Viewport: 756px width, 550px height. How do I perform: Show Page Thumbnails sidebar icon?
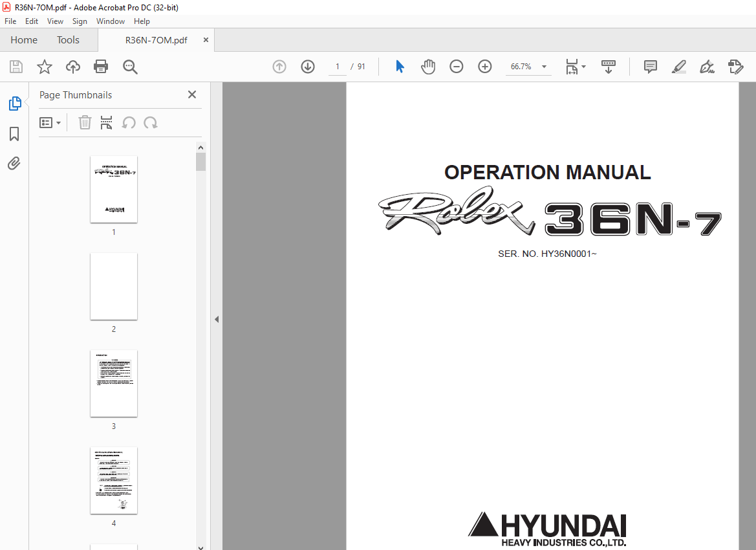coord(14,104)
